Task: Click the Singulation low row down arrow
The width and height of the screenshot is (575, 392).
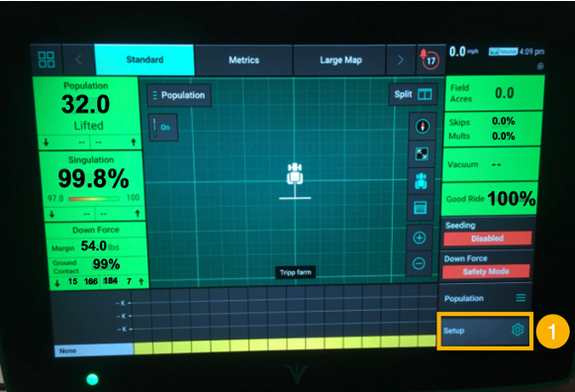Action: point(51,214)
